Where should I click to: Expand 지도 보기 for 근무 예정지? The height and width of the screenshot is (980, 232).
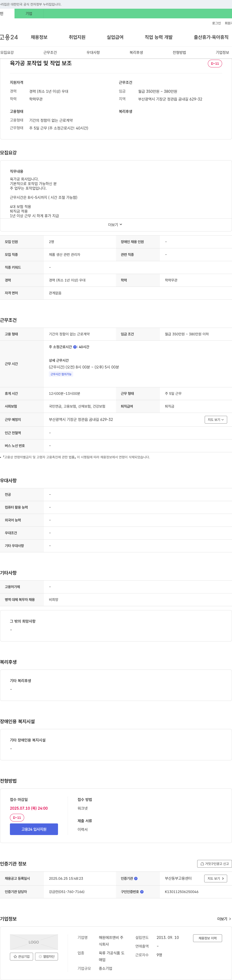tap(216, 420)
